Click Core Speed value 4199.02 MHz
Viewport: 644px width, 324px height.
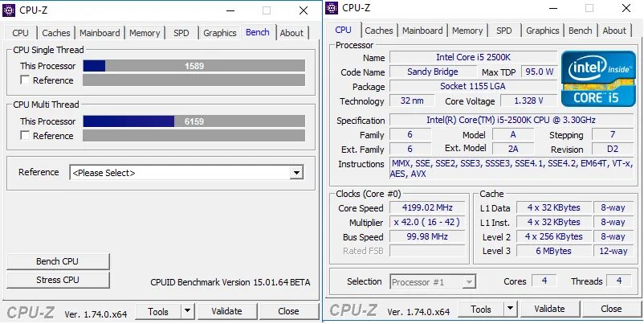pos(427,207)
